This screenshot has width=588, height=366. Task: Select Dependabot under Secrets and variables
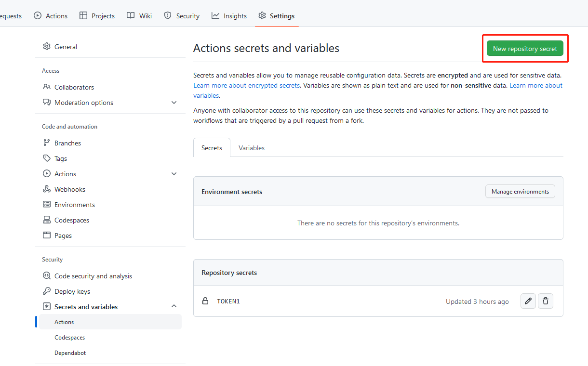tap(70, 353)
